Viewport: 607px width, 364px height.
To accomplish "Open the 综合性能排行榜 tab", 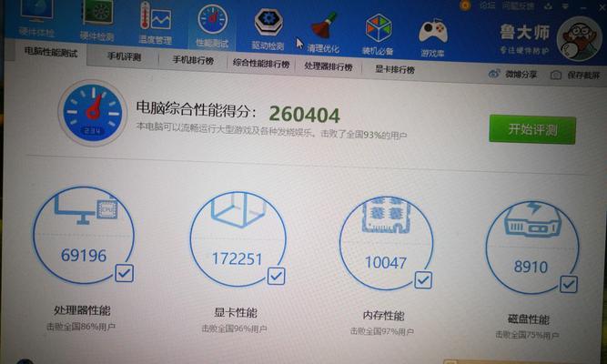I will tap(261, 64).
